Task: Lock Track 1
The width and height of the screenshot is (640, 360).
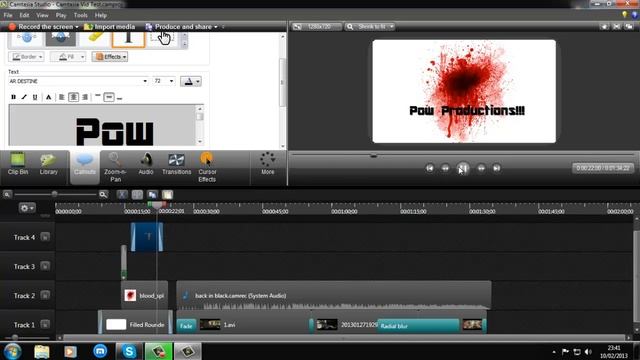Action: coord(45,324)
